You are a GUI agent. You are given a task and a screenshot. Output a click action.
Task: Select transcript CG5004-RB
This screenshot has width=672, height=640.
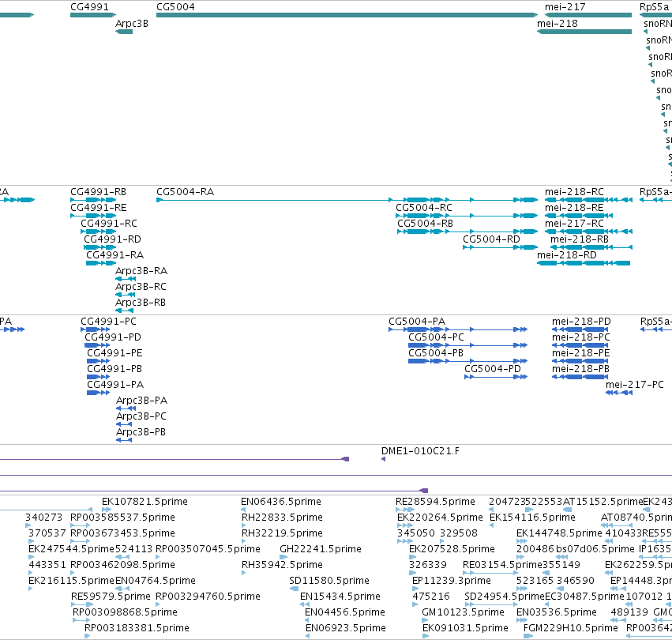click(425, 224)
